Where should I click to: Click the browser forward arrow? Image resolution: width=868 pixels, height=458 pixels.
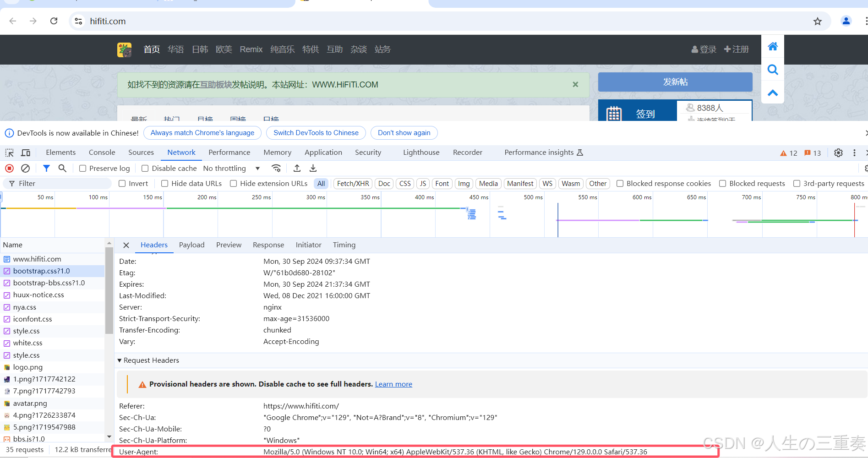click(x=33, y=21)
